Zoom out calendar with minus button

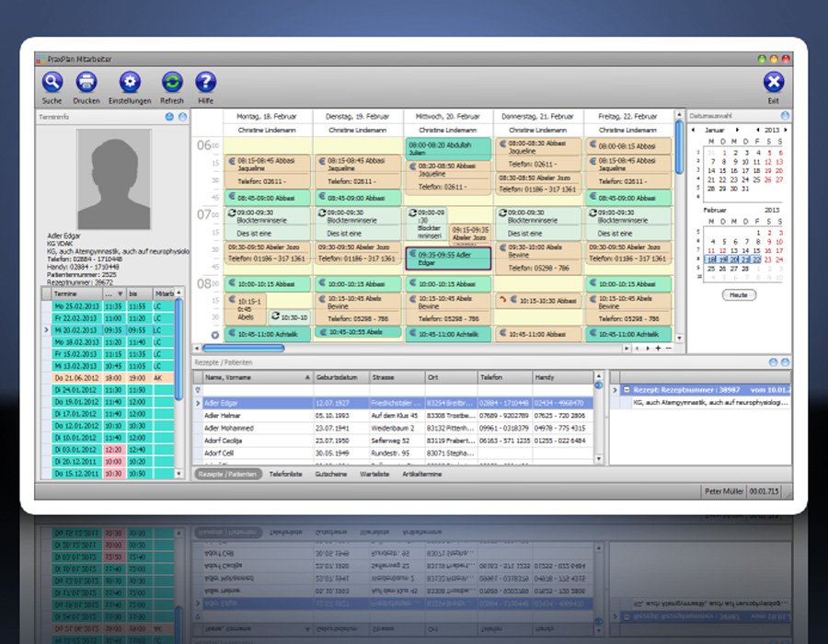click(669, 349)
